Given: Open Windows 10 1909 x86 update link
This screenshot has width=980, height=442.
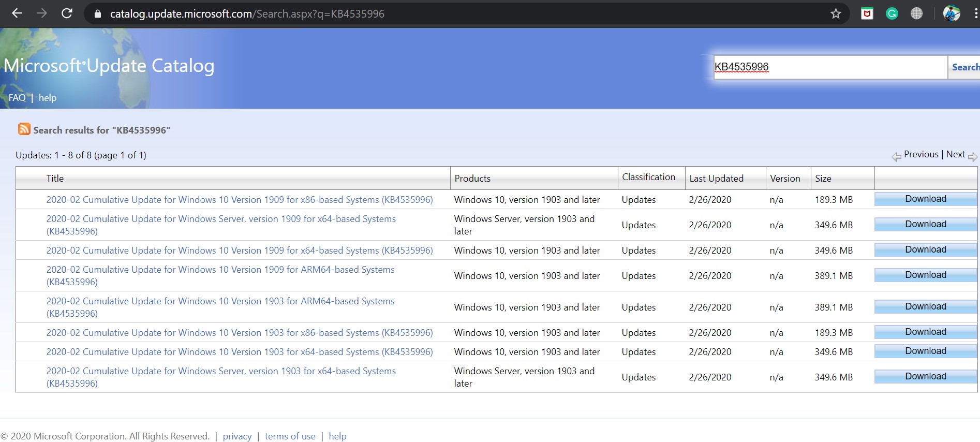Looking at the screenshot, I should (240, 200).
